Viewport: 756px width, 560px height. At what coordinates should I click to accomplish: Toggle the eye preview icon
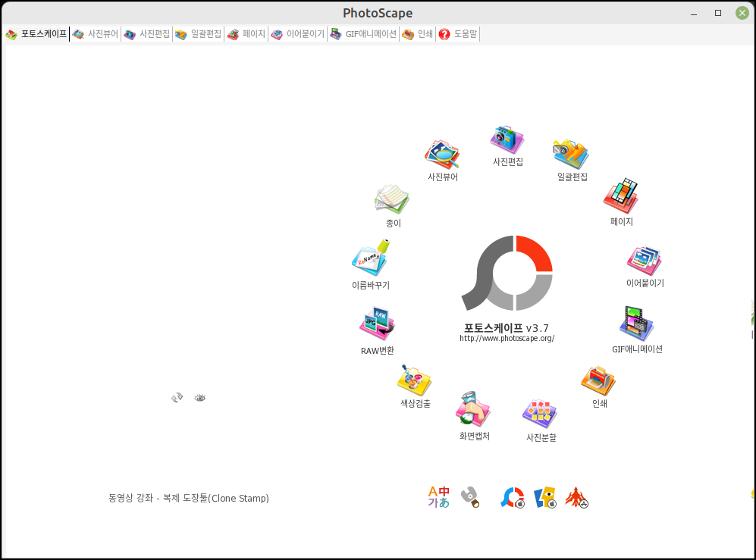199,398
